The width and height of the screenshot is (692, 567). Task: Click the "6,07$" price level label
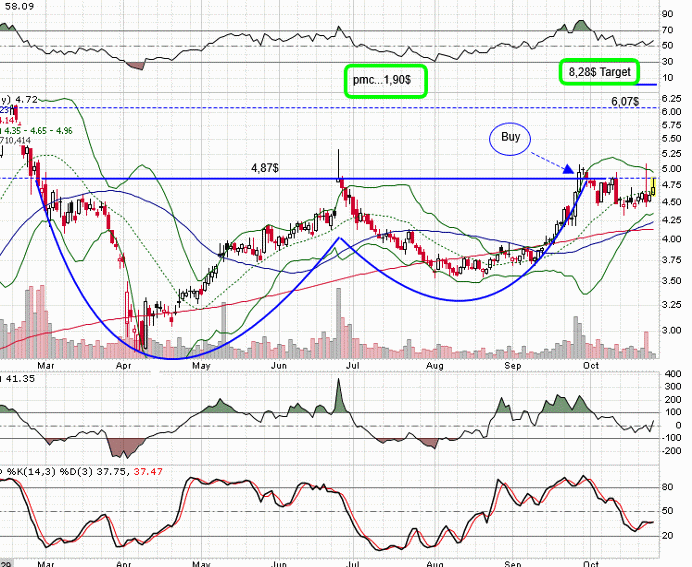coord(624,101)
